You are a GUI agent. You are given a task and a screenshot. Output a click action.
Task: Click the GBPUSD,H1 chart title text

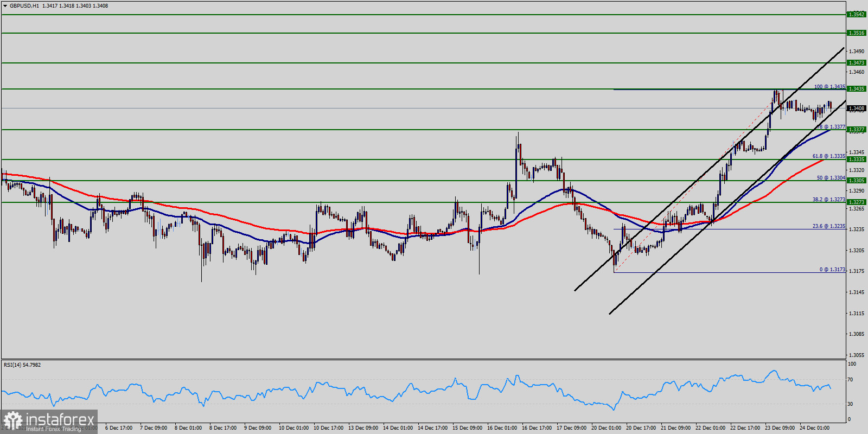(24, 6)
